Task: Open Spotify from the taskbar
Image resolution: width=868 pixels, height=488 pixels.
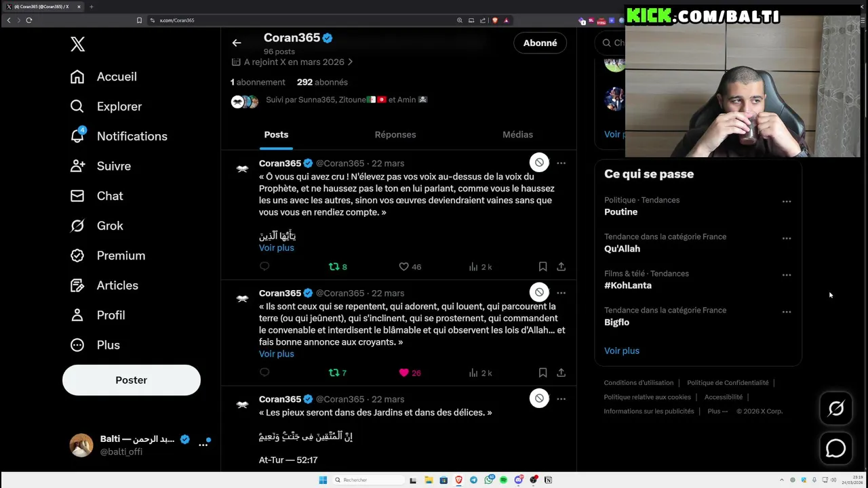Action: pyautogui.click(x=504, y=480)
